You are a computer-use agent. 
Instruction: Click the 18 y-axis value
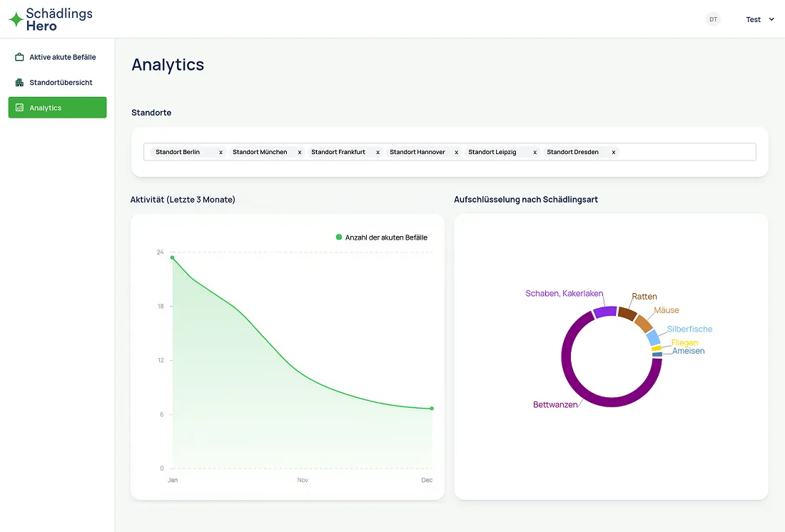161,306
